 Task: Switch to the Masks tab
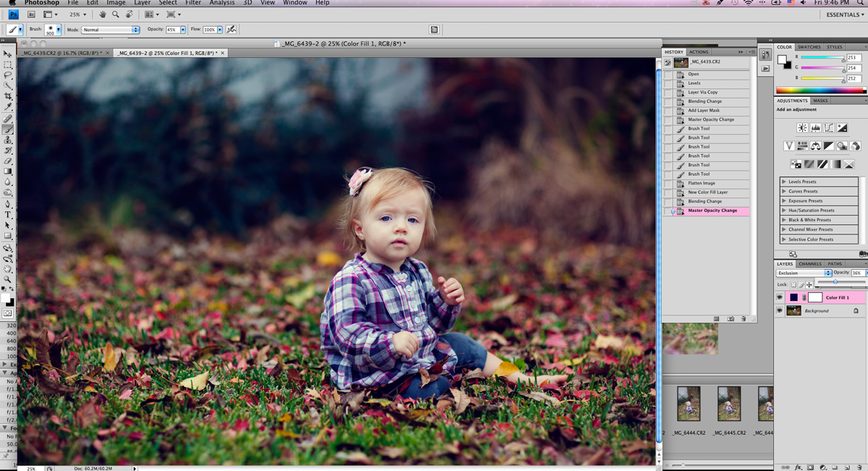[x=820, y=101]
